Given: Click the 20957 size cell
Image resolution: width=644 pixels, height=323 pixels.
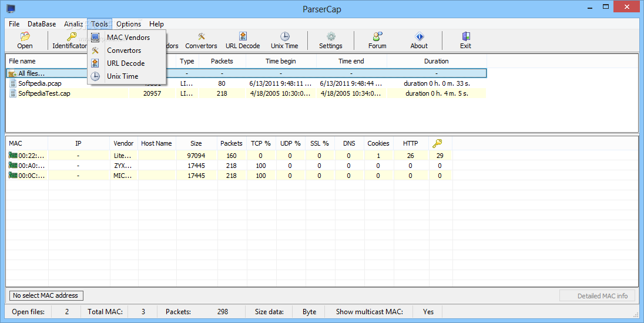Looking at the screenshot, I should [152, 93].
